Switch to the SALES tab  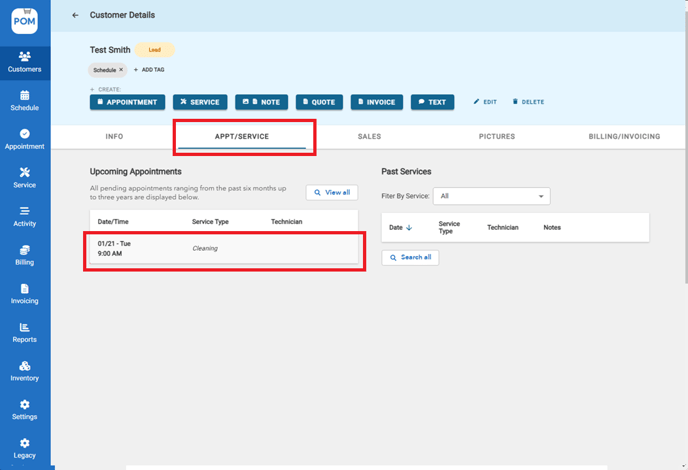[369, 136]
